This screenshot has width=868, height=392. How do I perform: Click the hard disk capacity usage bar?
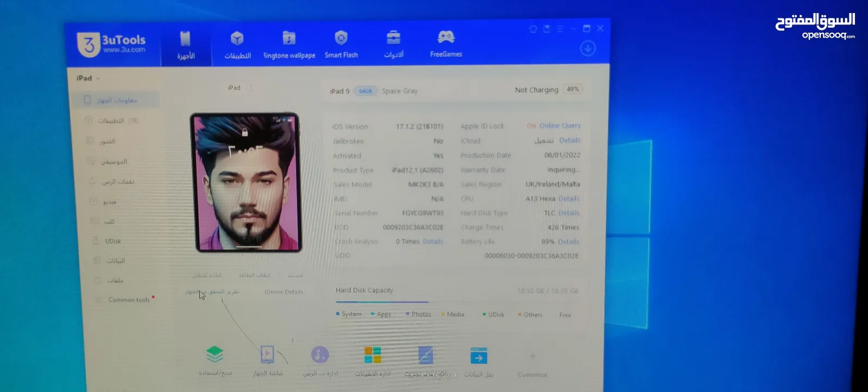pyautogui.click(x=456, y=302)
